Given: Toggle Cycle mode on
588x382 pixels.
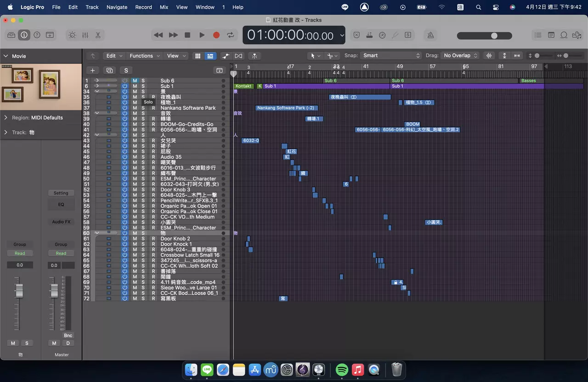Looking at the screenshot, I should pyautogui.click(x=231, y=35).
